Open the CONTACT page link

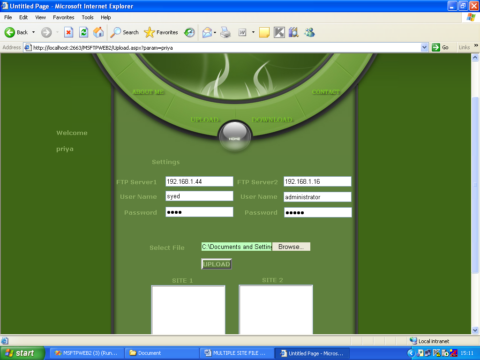(326, 92)
